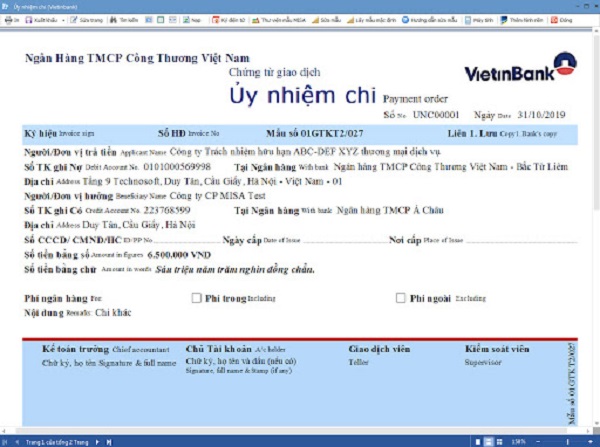Image resolution: width=600 pixels, height=447 pixels.
Task: Click the zoom slider handle
Action: [568, 442]
